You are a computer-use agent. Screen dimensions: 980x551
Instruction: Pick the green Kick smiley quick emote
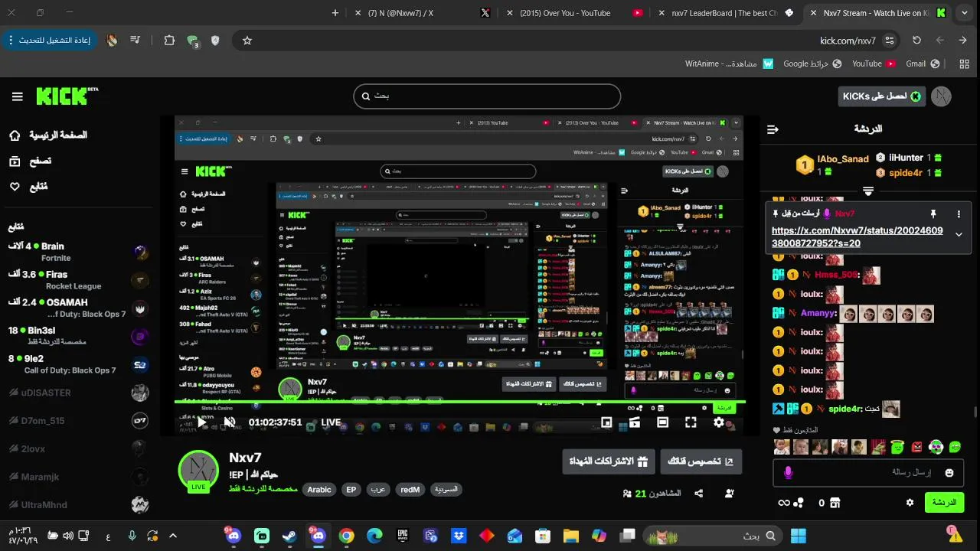pyautogui.click(x=955, y=447)
